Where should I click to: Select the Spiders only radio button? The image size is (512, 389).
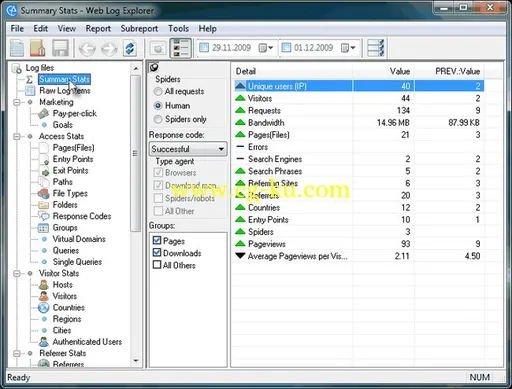pos(158,119)
